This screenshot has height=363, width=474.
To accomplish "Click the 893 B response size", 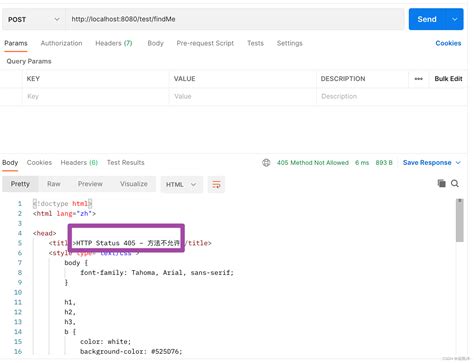I will tap(384, 163).
